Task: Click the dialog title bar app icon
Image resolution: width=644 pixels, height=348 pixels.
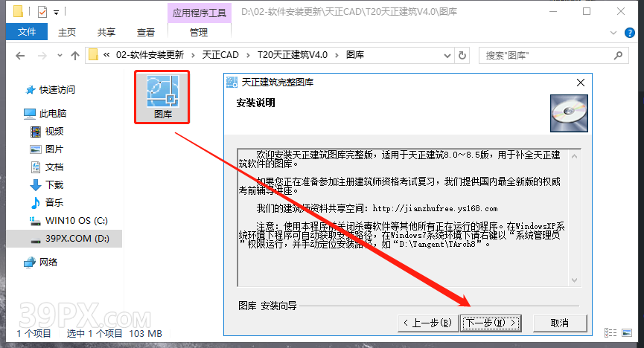Action: [232, 82]
